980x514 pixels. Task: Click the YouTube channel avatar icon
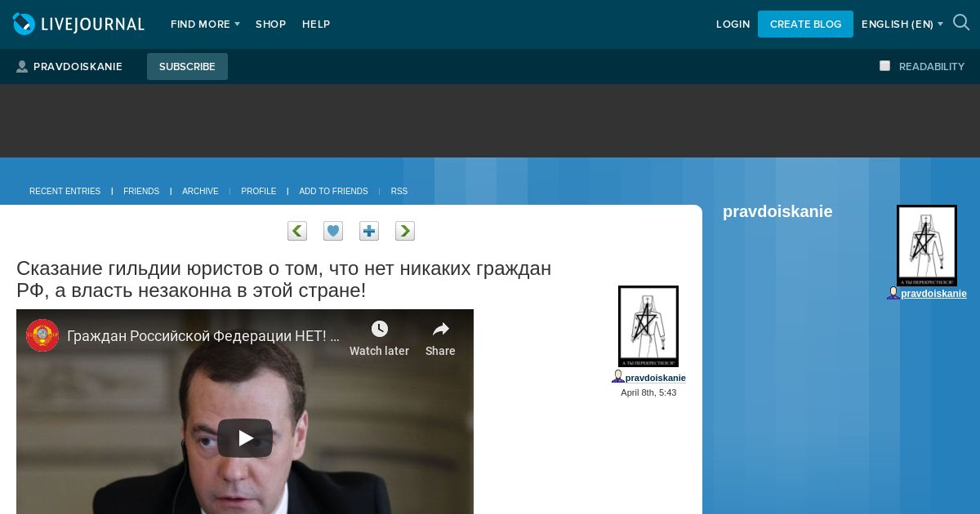[42, 335]
